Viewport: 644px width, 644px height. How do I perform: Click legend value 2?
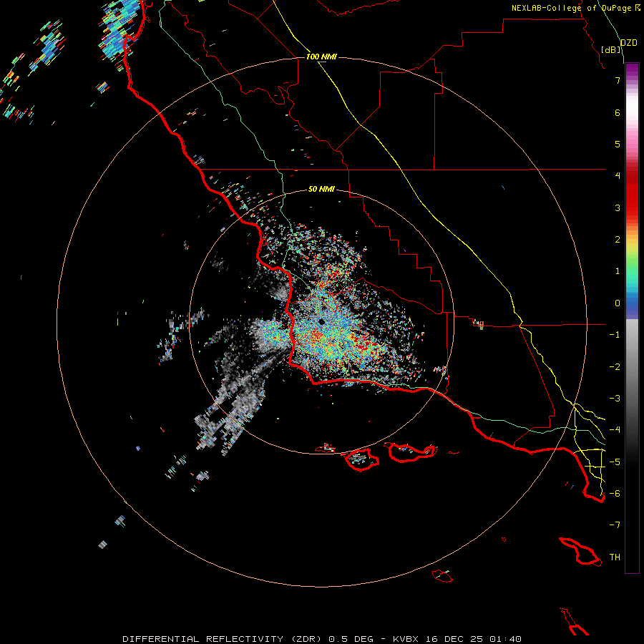[618, 240]
